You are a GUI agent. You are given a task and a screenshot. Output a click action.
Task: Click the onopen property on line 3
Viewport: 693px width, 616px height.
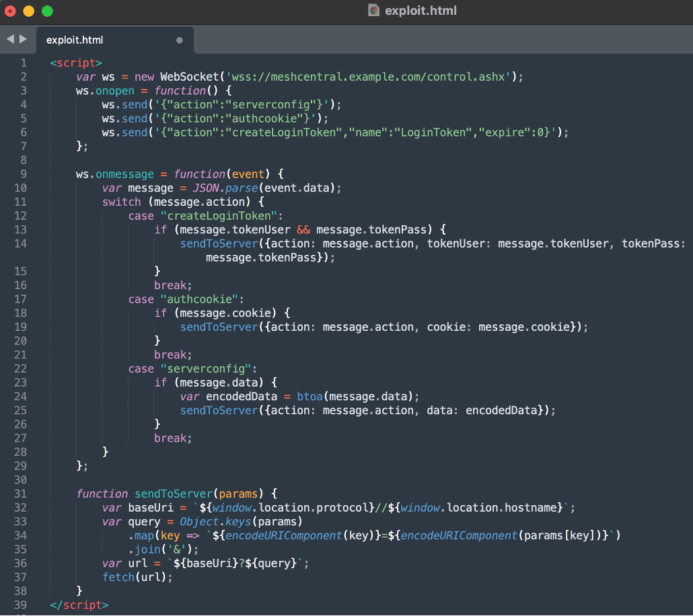(x=115, y=91)
